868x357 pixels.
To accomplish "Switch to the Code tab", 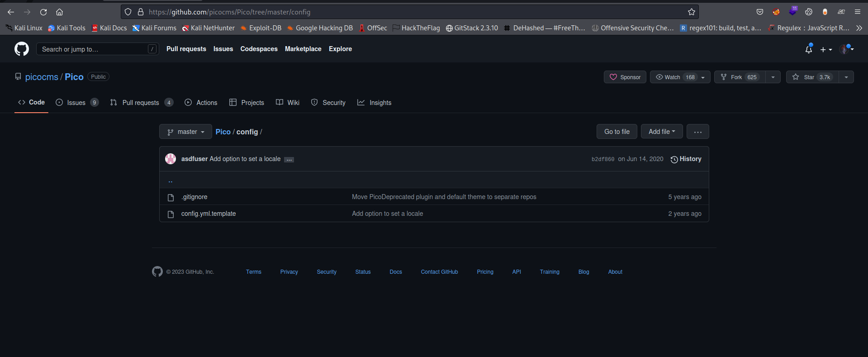I will coord(31,102).
